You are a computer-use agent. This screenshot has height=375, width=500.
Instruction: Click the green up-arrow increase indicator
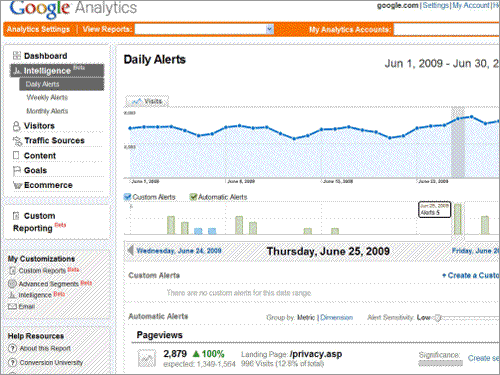click(196, 354)
